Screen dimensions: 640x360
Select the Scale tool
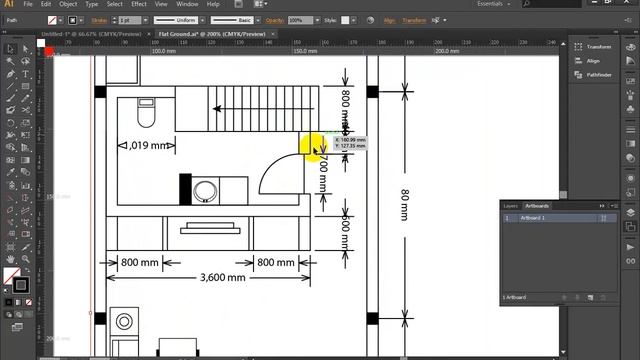tap(25, 123)
